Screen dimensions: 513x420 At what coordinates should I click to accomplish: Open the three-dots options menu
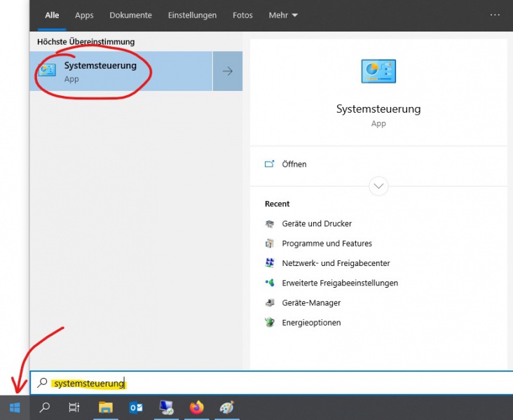495,15
